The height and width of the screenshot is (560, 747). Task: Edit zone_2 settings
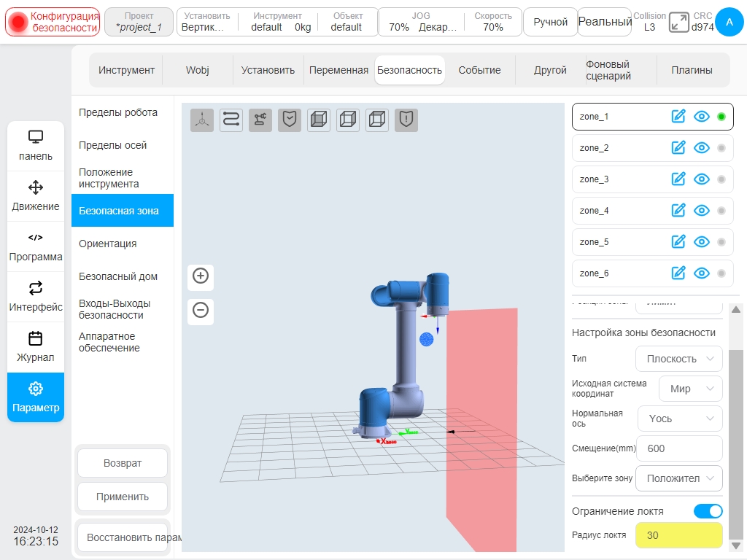(x=678, y=148)
